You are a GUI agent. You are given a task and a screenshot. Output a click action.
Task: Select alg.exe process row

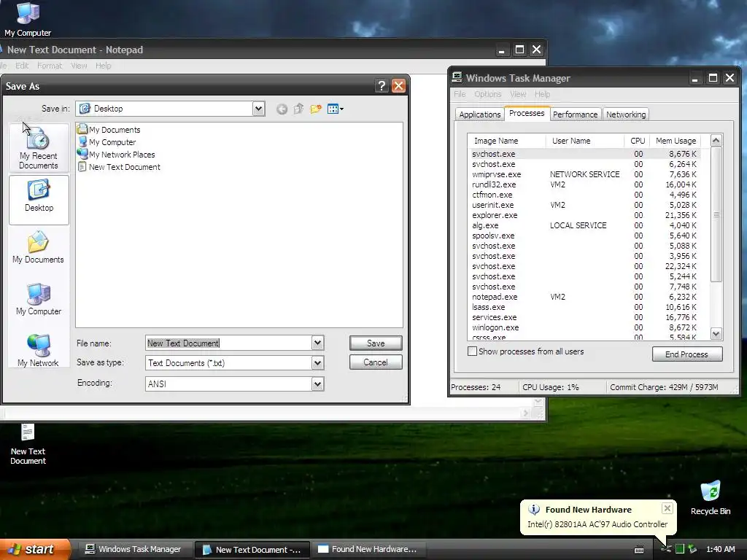click(x=584, y=225)
